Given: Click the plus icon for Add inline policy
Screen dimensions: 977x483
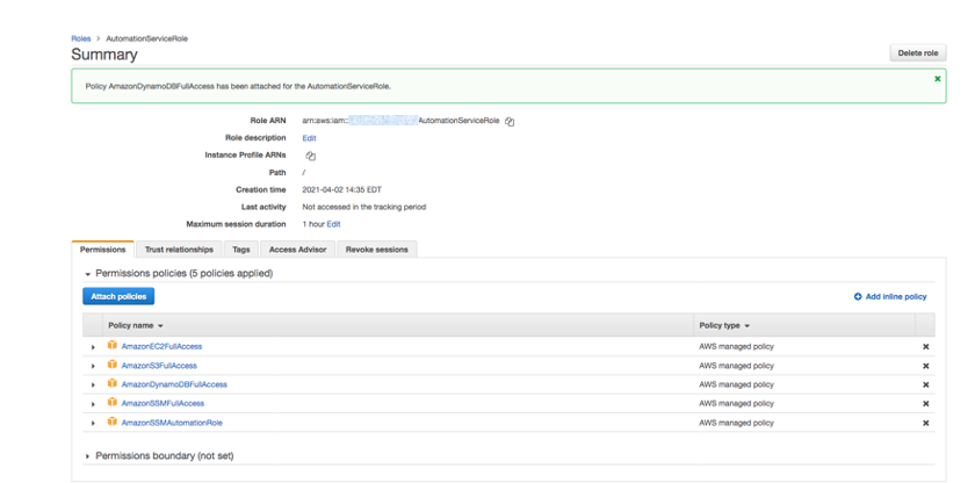Looking at the screenshot, I should click(858, 297).
